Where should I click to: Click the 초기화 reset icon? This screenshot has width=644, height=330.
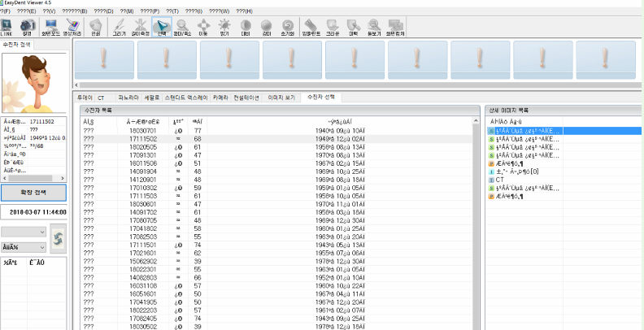287,28
